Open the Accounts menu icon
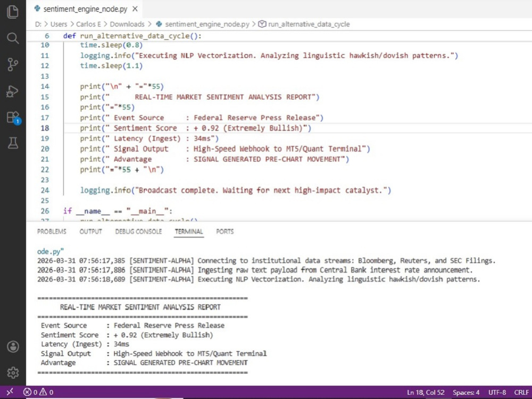 click(13, 347)
